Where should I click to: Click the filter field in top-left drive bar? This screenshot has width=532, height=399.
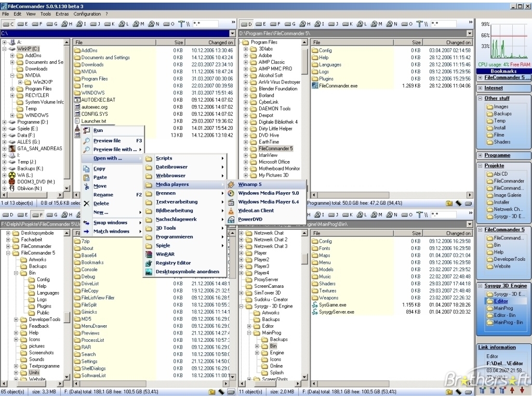click(x=206, y=24)
